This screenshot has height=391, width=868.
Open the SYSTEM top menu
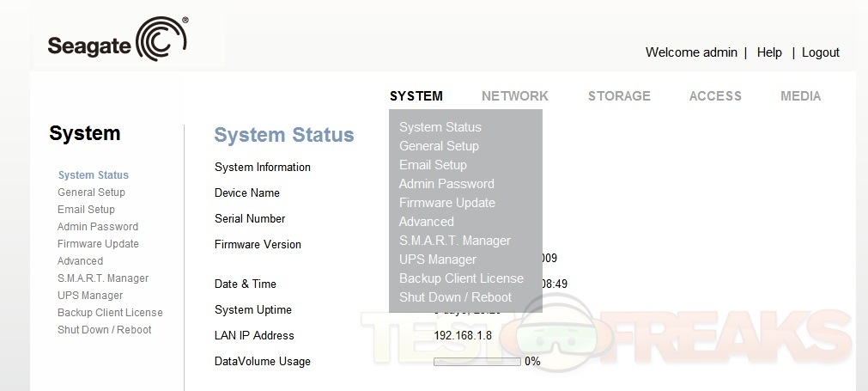[x=416, y=96]
